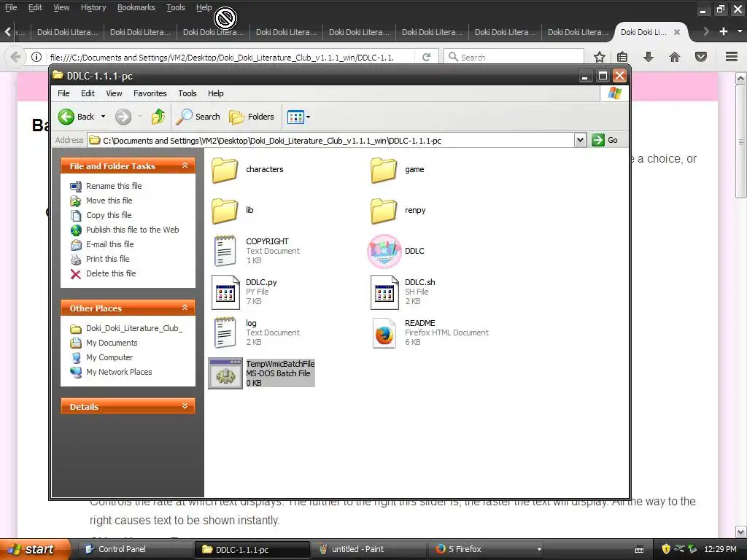Select the characters folder icon
Viewport: 747px width, 560px height.
225,169
